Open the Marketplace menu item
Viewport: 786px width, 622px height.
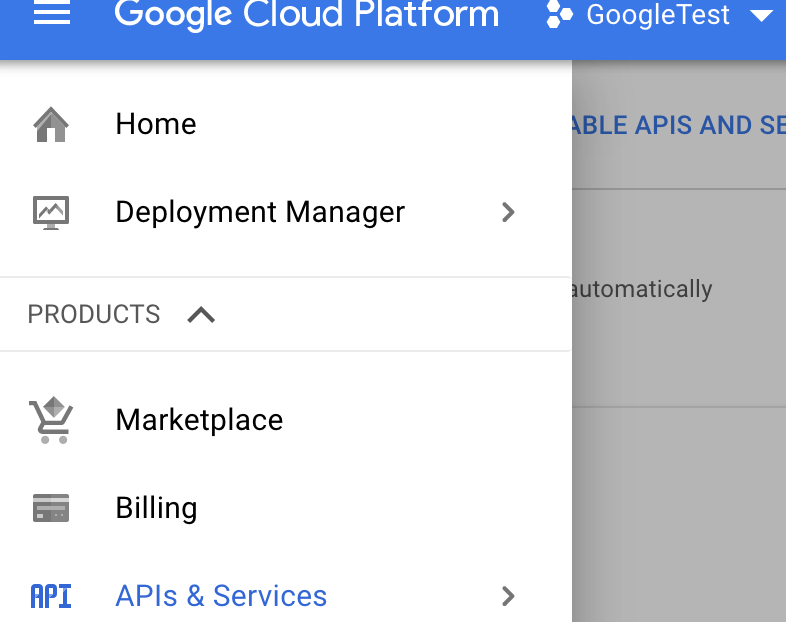pyautogui.click(x=199, y=420)
